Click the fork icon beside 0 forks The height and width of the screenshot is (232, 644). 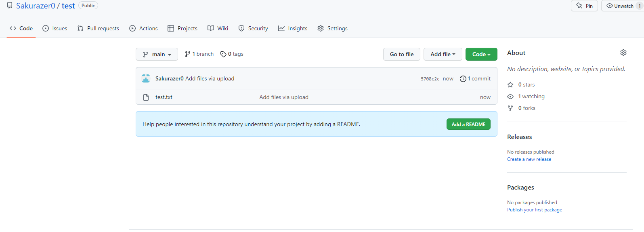[x=510, y=108]
